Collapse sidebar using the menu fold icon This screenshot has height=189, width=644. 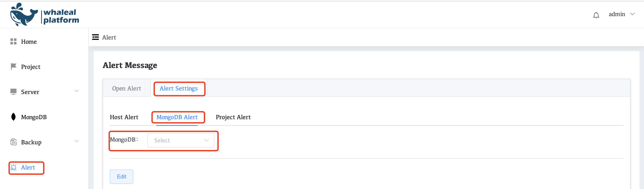[x=95, y=37]
